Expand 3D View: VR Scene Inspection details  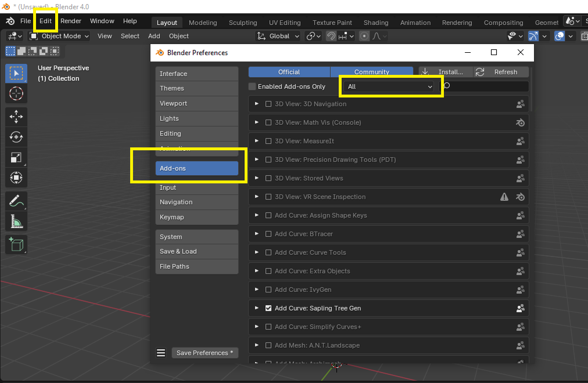click(257, 197)
